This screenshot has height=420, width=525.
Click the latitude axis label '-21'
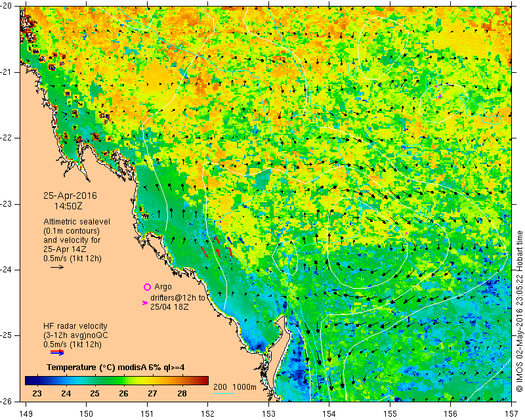point(7,72)
